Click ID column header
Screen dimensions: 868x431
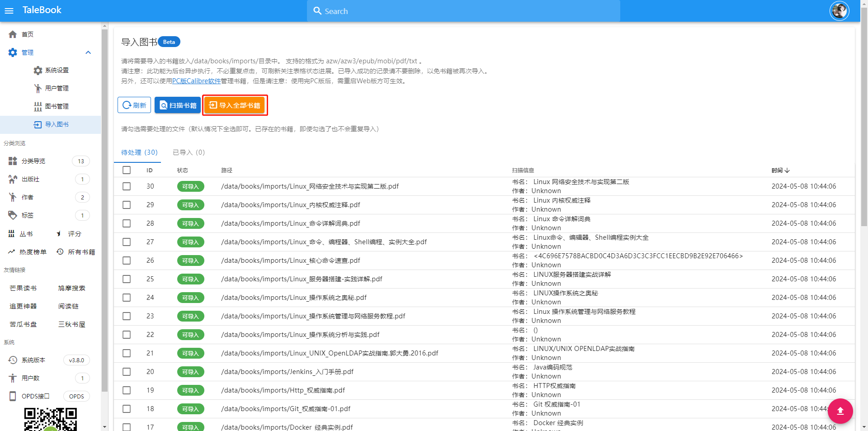pos(150,171)
